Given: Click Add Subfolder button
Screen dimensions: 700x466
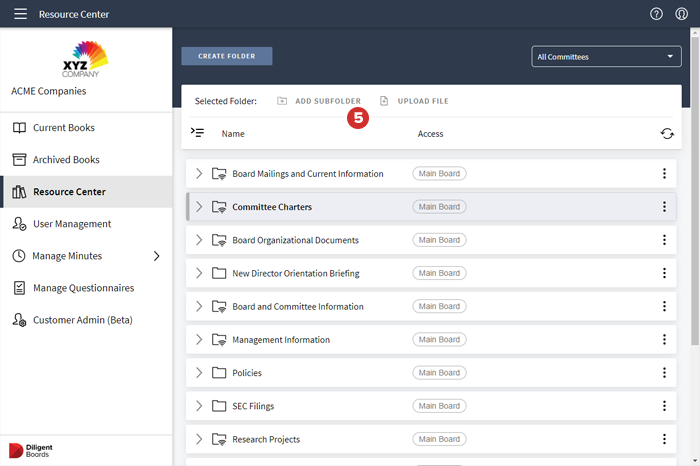Looking at the screenshot, I should pyautogui.click(x=319, y=101).
